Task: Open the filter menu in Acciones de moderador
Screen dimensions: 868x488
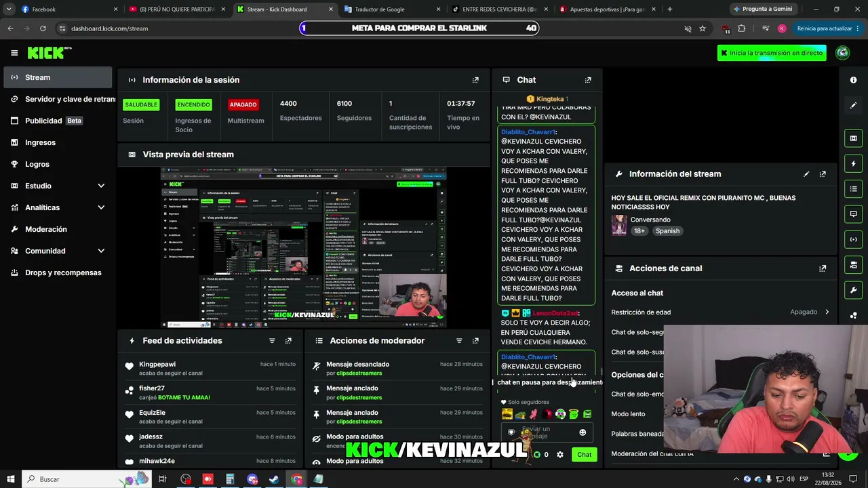Action: (459, 341)
